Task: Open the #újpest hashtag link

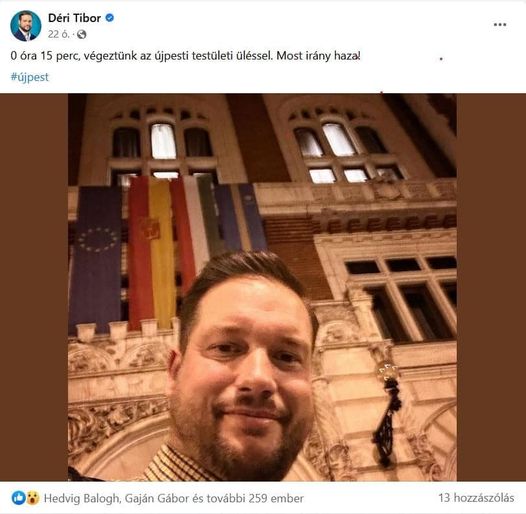Action: [x=30, y=77]
